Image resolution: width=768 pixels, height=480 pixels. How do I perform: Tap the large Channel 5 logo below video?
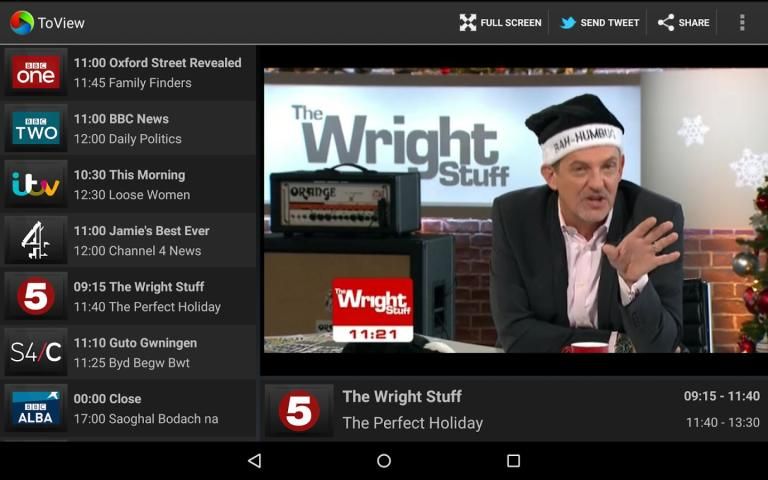[298, 410]
